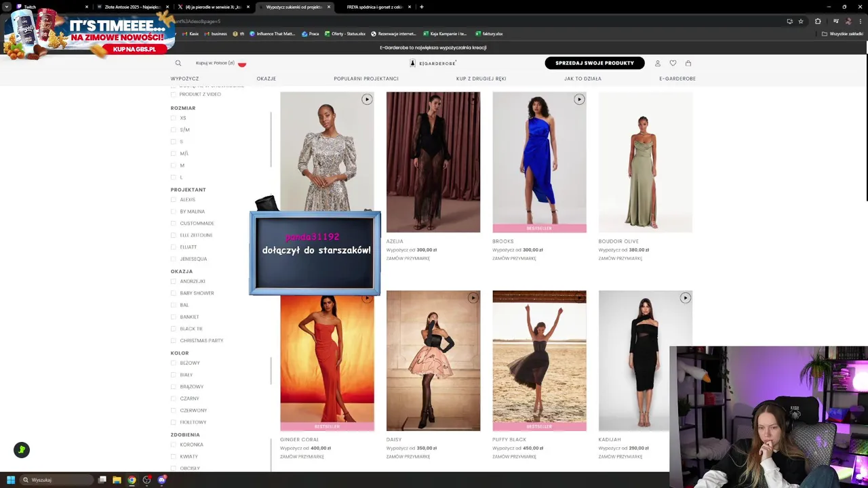Image resolution: width=868 pixels, height=488 pixels.
Task: Open a new browser tab
Action: tap(422, 7)
